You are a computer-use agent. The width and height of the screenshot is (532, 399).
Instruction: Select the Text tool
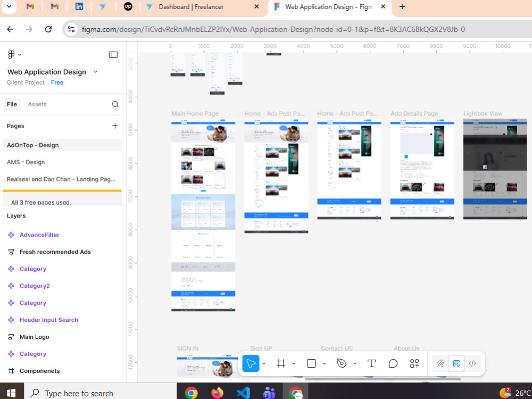click(371, 363)
